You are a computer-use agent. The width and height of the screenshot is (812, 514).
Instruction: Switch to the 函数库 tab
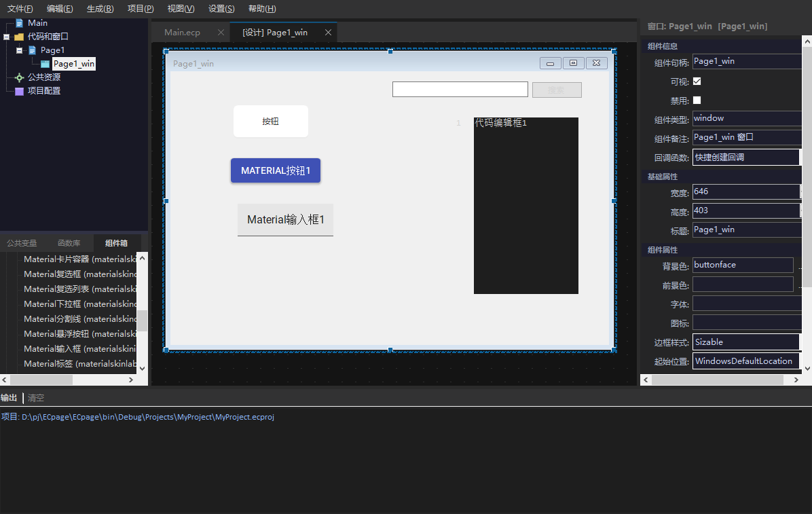[69, 243]
